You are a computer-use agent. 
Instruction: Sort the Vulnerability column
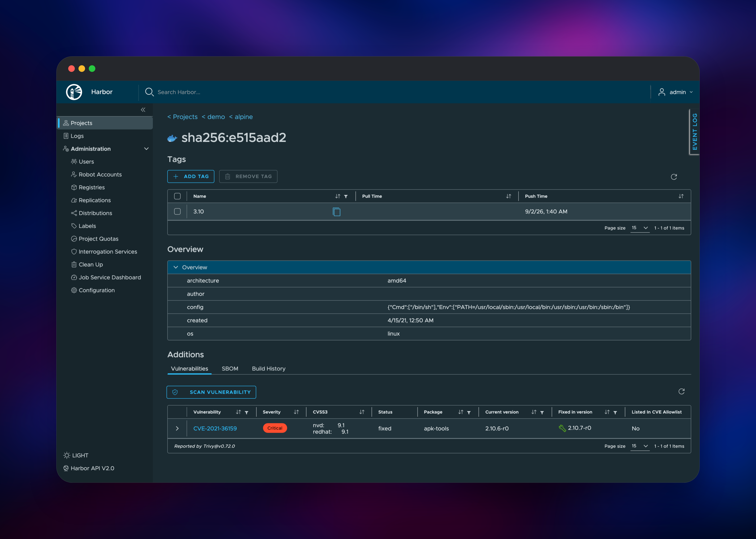click(238, 412)
